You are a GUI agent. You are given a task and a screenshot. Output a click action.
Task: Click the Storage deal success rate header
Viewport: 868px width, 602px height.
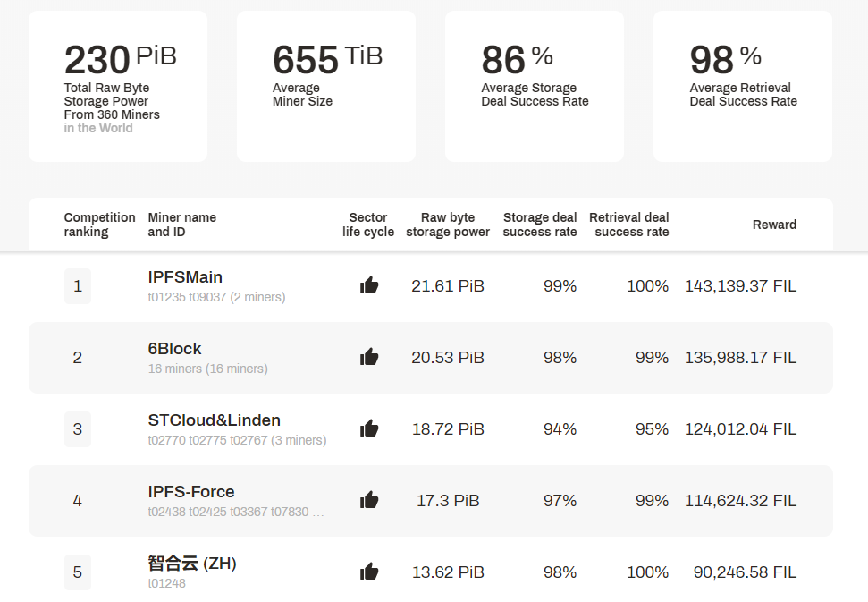tap(540, 225)
